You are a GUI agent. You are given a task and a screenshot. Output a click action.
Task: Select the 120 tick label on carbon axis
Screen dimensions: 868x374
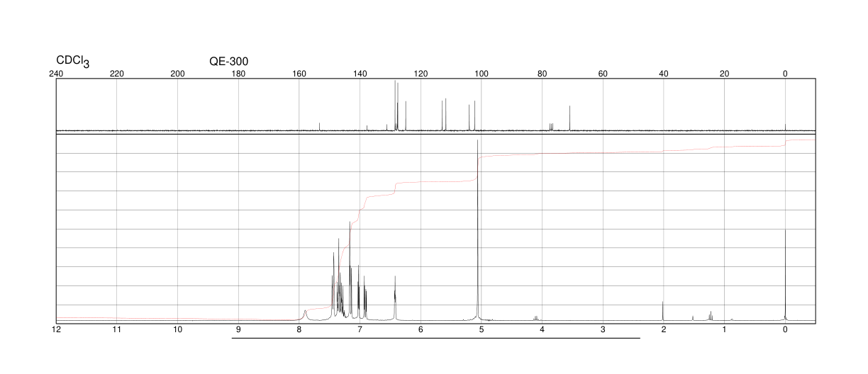coord(421,74)
